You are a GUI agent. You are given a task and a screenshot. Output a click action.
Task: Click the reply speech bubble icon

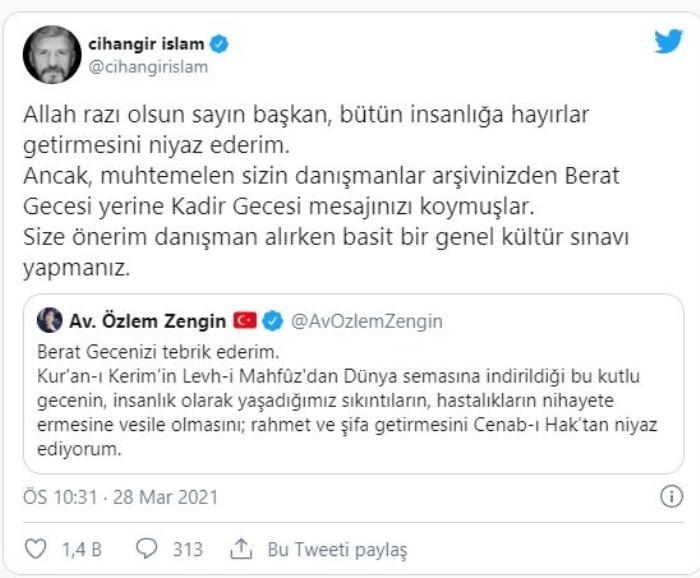[x=146, y=549]
